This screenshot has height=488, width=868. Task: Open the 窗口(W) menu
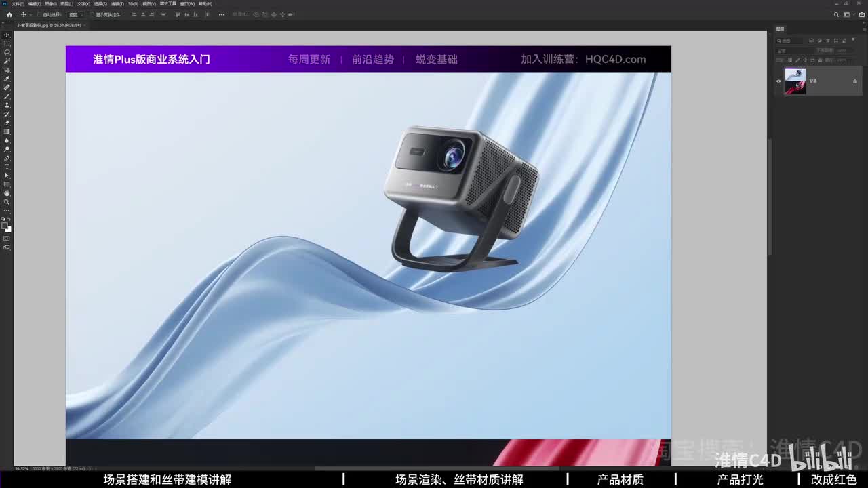click(187, 4)
